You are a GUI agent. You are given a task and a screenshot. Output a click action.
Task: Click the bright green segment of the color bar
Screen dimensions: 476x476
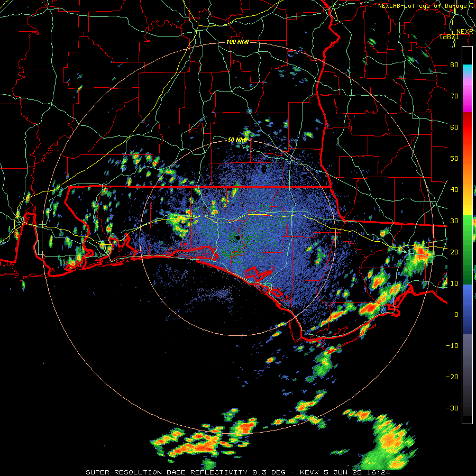click(x=467, y=231)
